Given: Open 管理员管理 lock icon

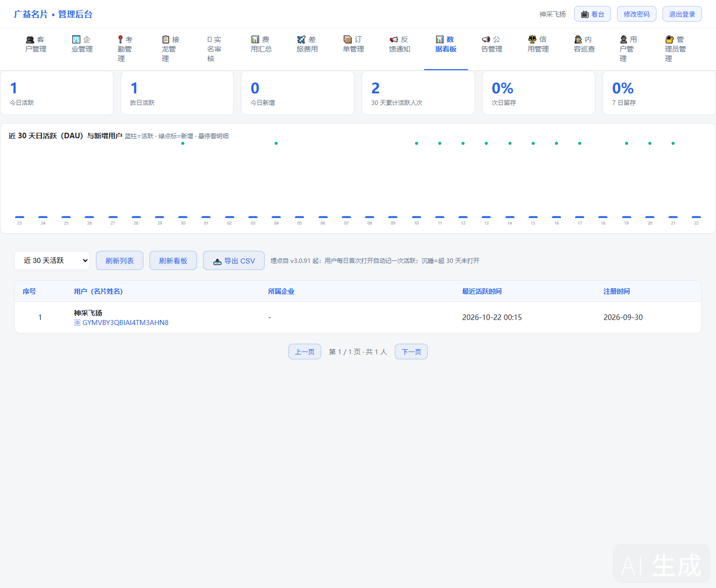Looking at the screenshot, I should point(670,39).
